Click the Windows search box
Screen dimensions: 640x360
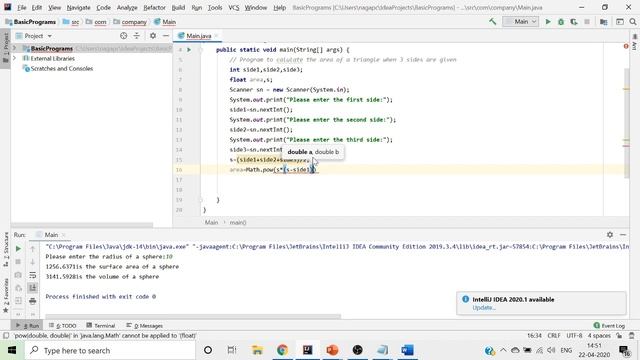pyautogui.click(x=110, y=350)
